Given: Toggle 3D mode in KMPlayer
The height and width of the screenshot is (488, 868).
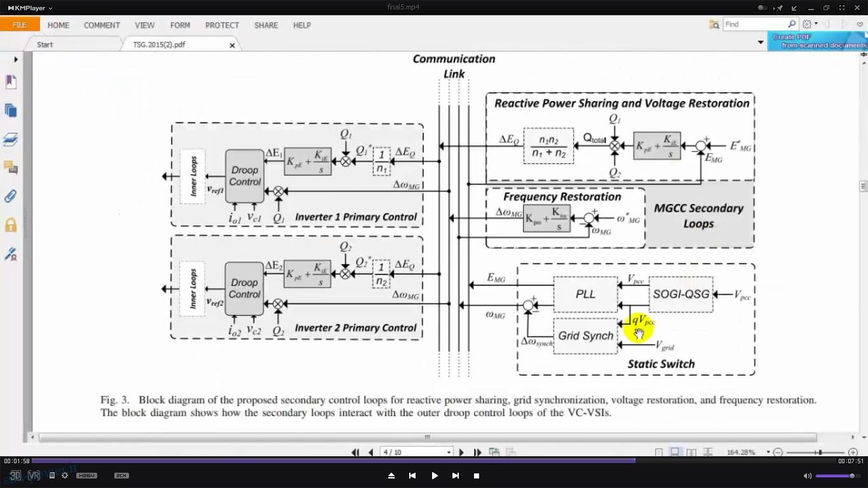Looking at the screenshot, I should pyautogui.click(x=15, y=475).
